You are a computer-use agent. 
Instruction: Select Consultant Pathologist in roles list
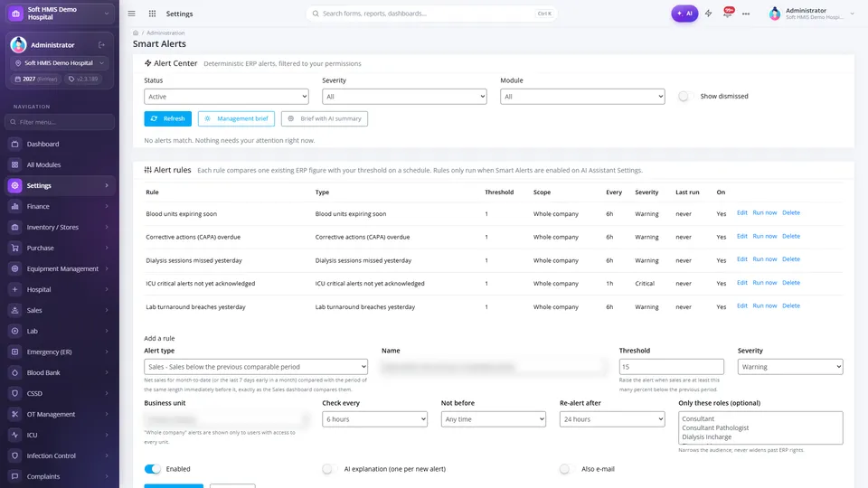(715, 427)
